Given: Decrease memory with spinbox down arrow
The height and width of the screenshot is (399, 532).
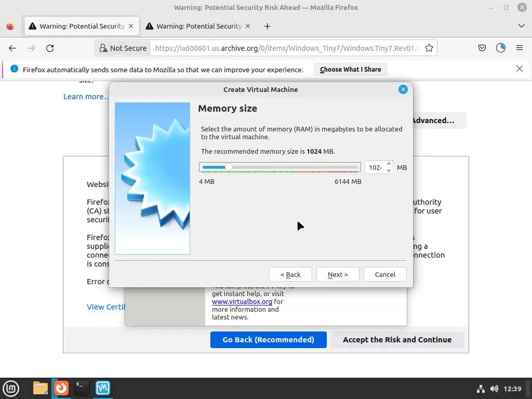Looking at the screenshot, I should (x=389, y=170).
